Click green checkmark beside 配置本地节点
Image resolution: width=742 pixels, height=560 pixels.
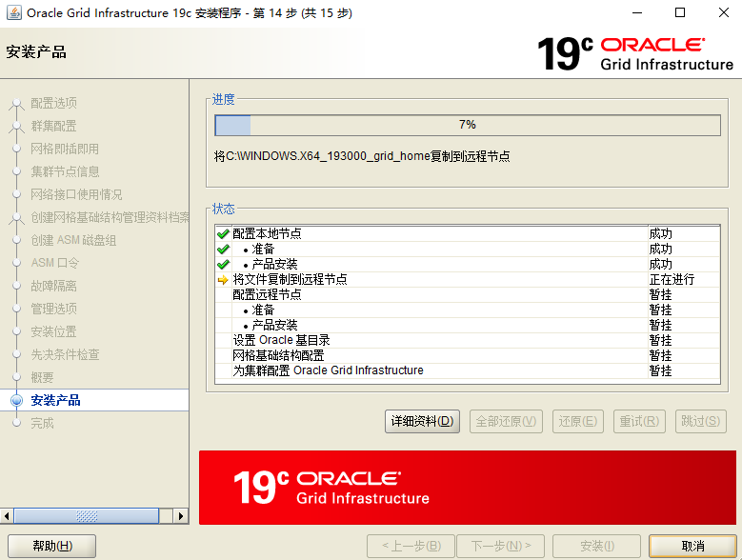click(x=223, y=233)
